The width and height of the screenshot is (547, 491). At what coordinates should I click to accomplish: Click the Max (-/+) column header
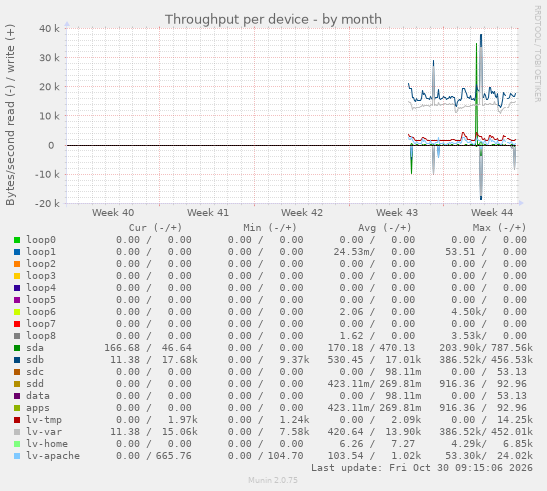coord(499,228)
